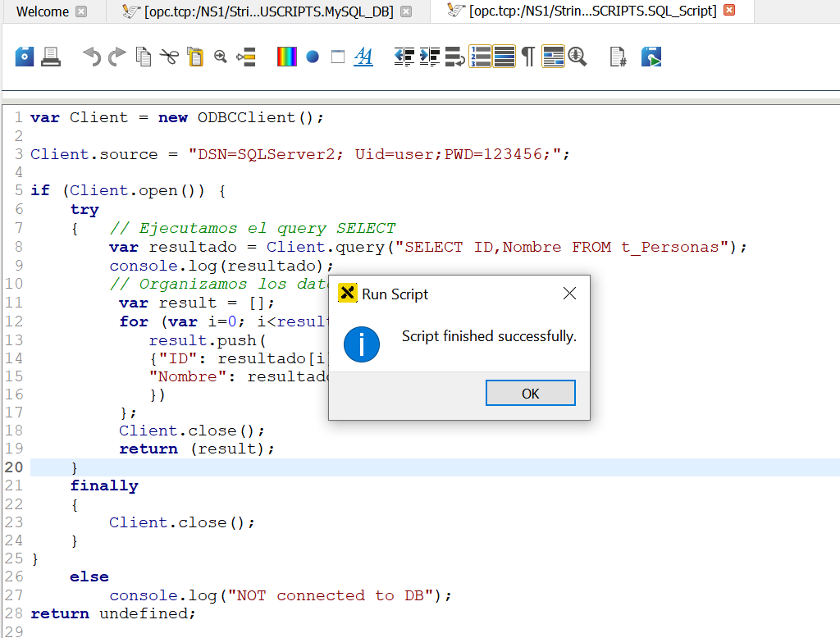Close the Run Script dialog with X
The width and height of the screenshot is (840, 638).
coord(569,293)
